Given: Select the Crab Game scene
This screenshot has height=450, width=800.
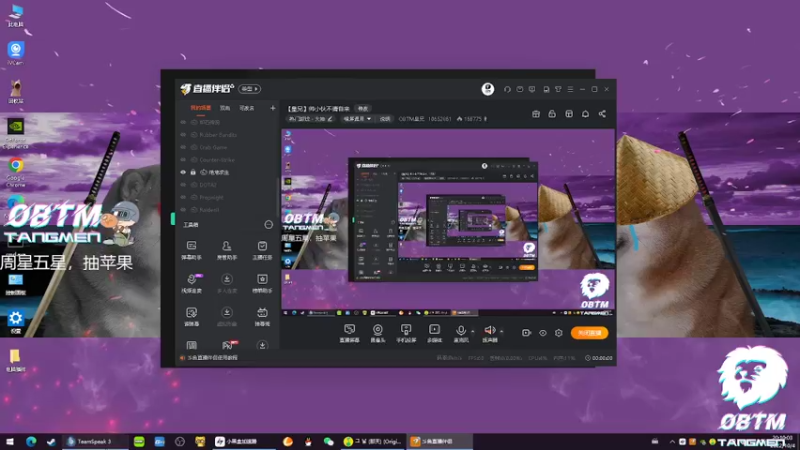Looking at the screenshot, I should 213,147.
